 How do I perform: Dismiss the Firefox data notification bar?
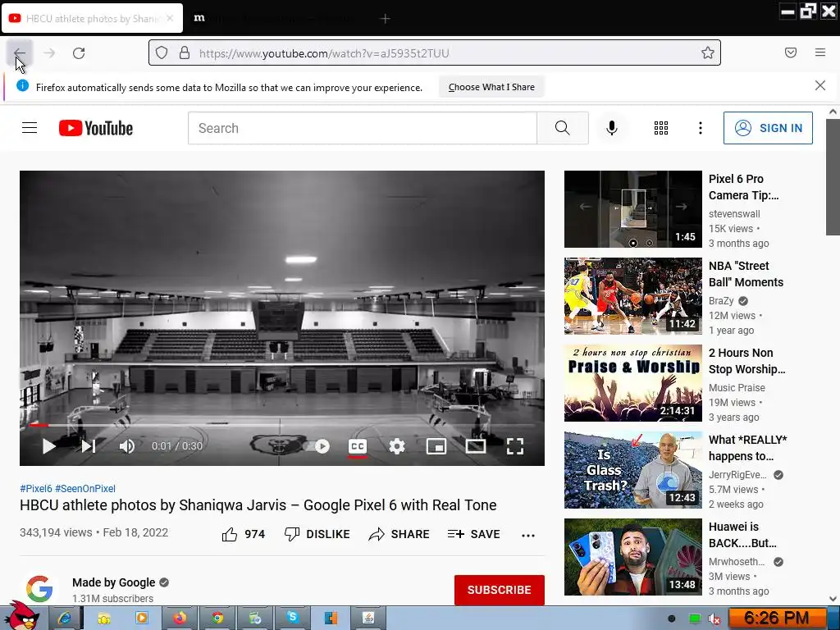(x=819, y=85)
